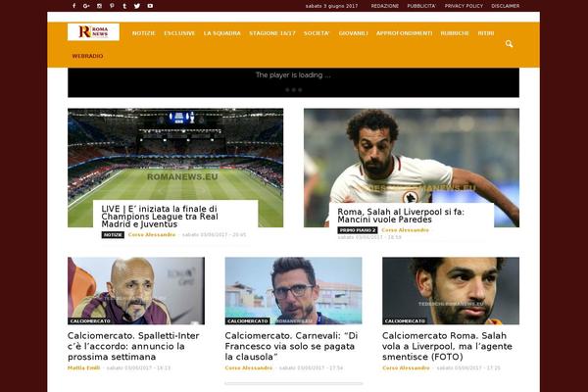Screen dimensions: 588x392
Task: Open the YouTube social icon
Action: (150, 6)
